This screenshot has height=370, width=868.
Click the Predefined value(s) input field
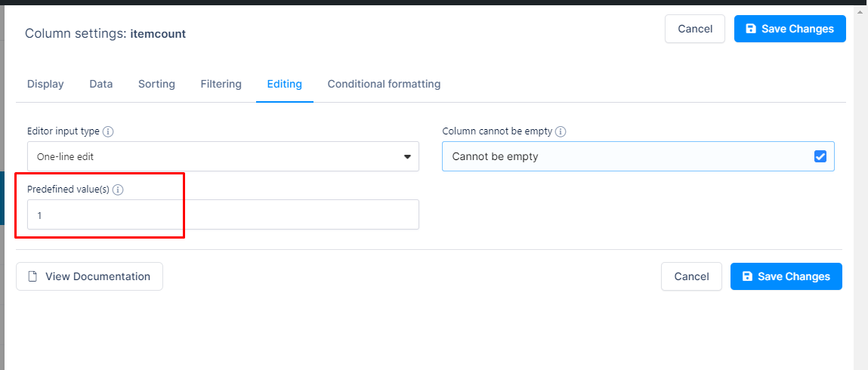point(223,214)
